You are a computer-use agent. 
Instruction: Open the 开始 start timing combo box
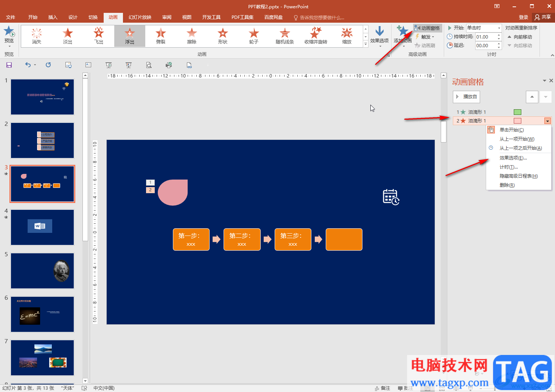pos(484,28)
